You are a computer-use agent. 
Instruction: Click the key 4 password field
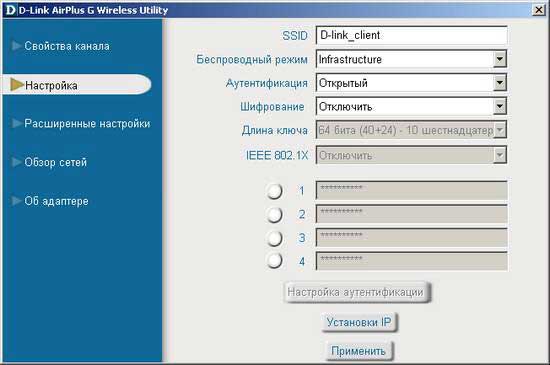(x=411, y=261)
